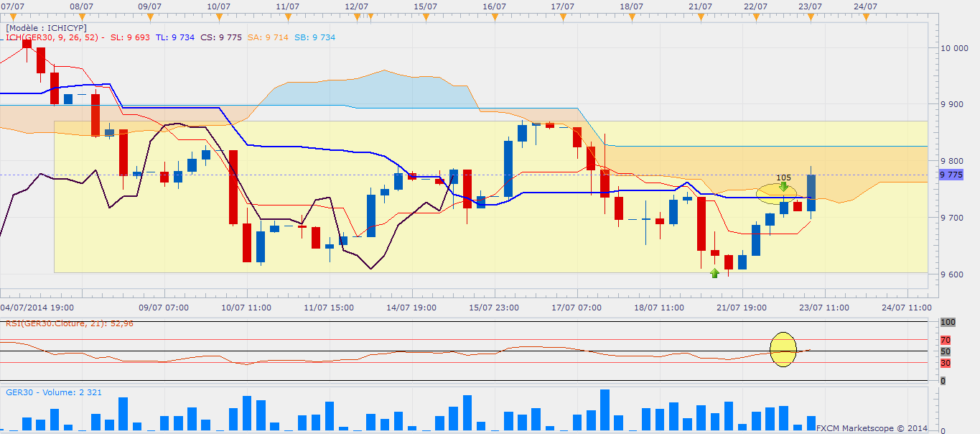
Task: Select the orange triangle marker at 23/07
Action: (811, 15)
